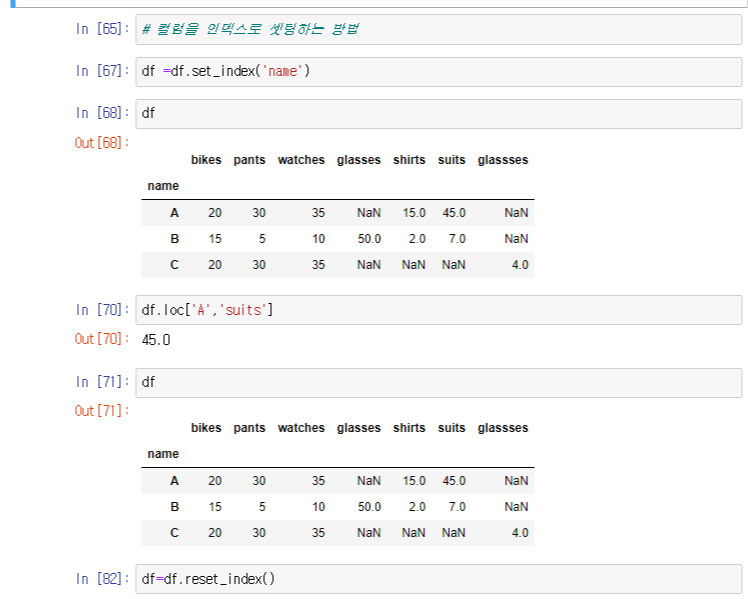The height and width of the screenshot is (599, 748).
Task: Click 'shirts' header in Out[68] table
Action: click(x=409, y=160)
